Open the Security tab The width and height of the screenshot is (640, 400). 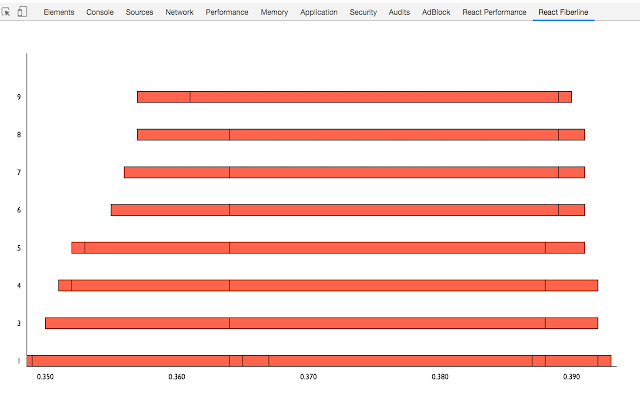point(363,12)
